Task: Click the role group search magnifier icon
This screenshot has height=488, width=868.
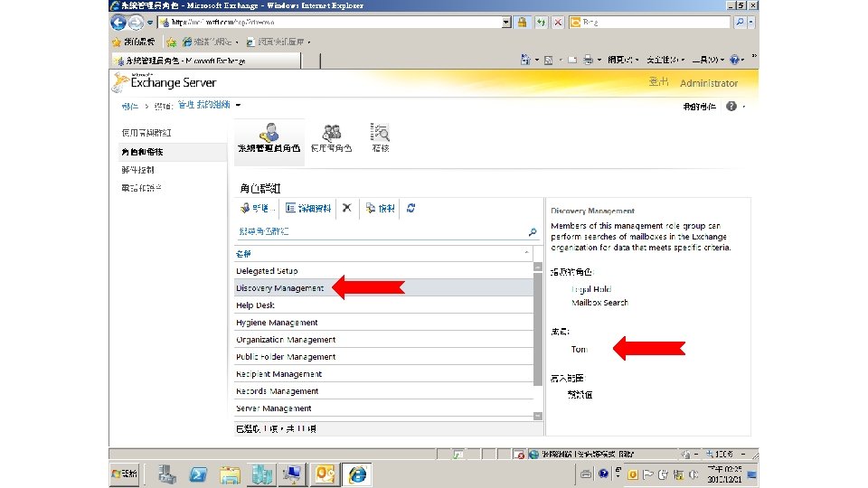Action: [x=533, y=232]
